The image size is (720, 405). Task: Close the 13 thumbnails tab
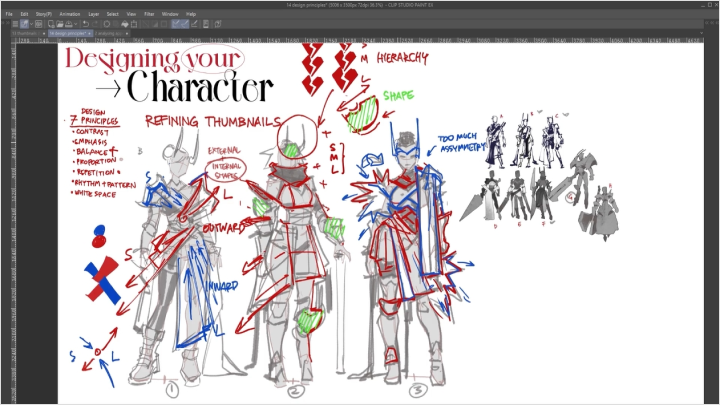point(44,34)
